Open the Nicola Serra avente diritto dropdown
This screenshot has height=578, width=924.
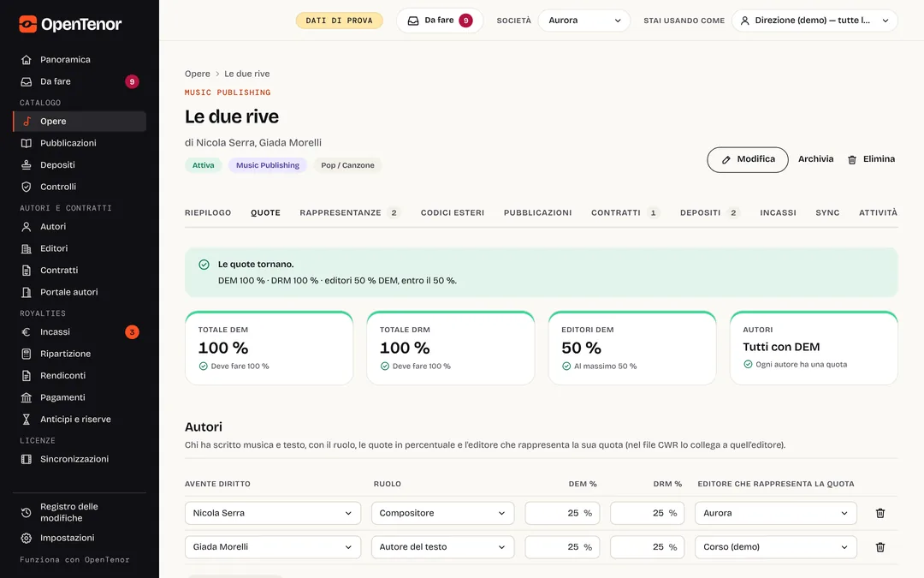coord(273,513)
